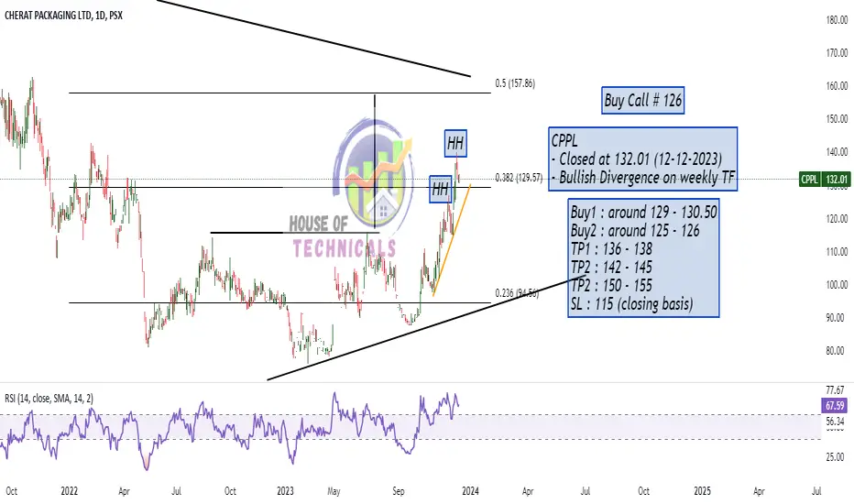This screenshot has width=854, height=504.
Task: Click the 'TP1 : 136 - 138' line
Action: click(611, 249)
